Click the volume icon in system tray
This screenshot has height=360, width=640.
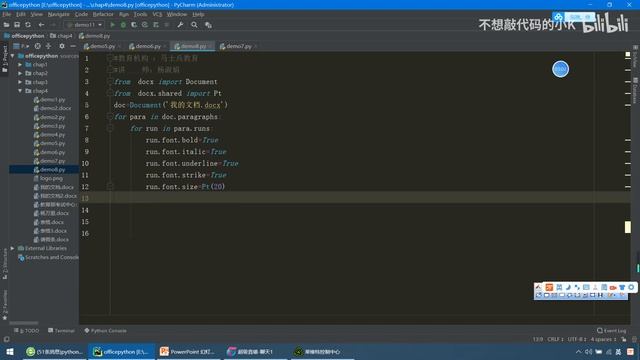tap(588, 351)
